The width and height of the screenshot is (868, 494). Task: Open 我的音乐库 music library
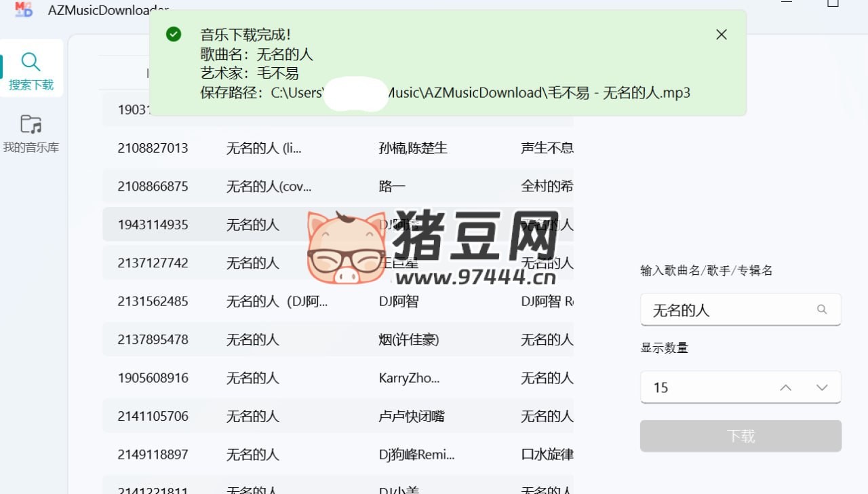coord(31,133)
